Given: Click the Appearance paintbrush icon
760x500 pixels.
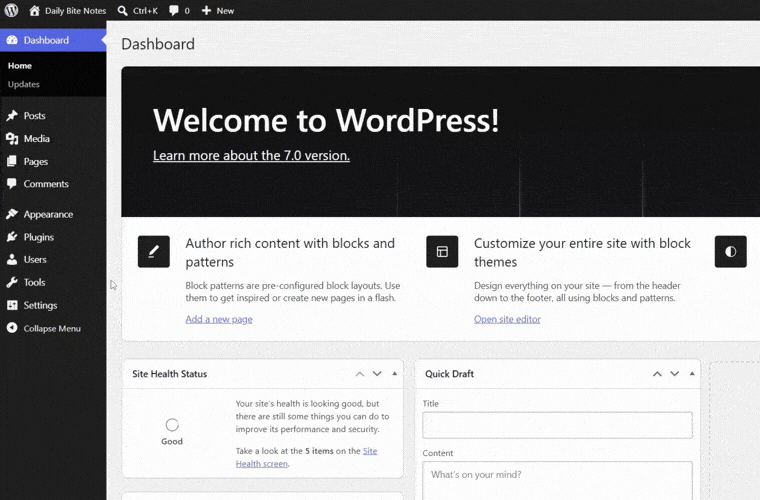Looking at the screenshot, I should coord(12,214).
